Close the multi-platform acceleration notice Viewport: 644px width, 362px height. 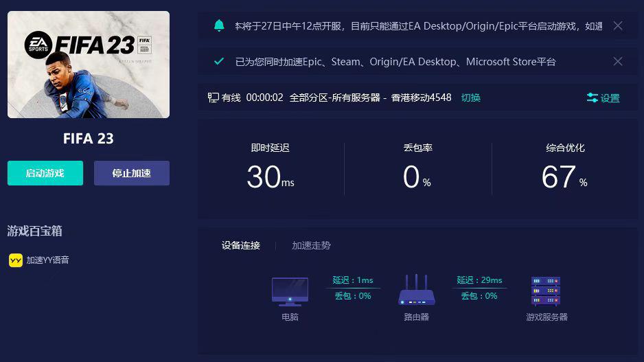(x=618, y=62)
